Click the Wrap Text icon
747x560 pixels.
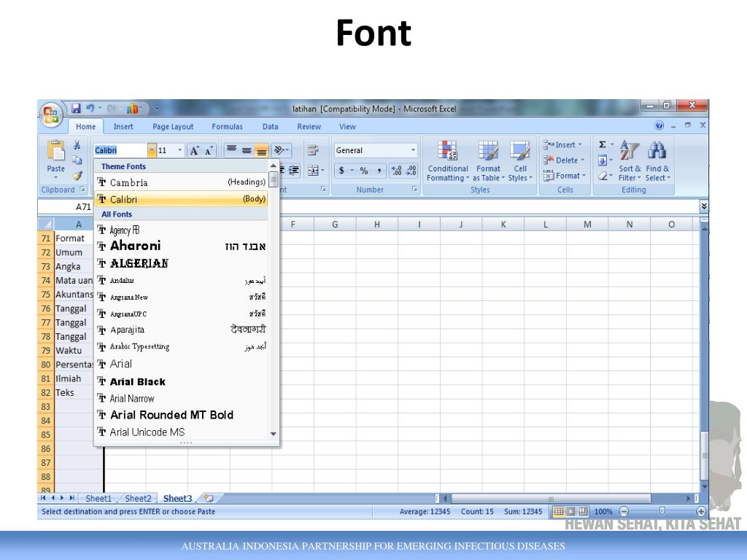313,150
